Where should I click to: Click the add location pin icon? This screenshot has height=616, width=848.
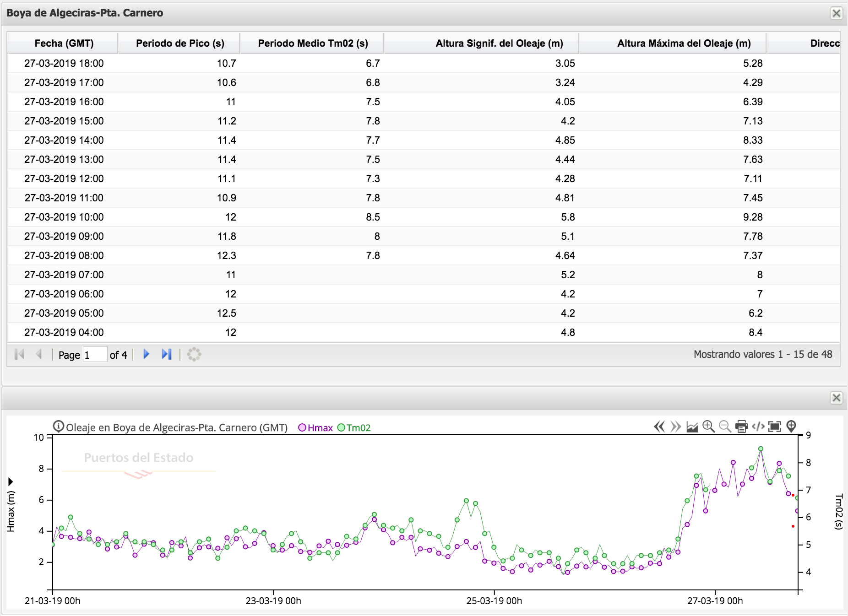[x=791, y=427]
